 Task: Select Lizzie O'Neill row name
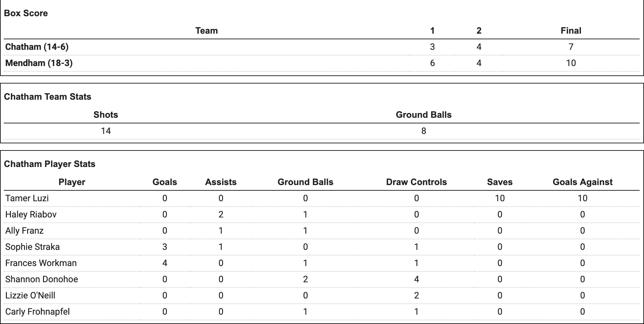[30, 296]
